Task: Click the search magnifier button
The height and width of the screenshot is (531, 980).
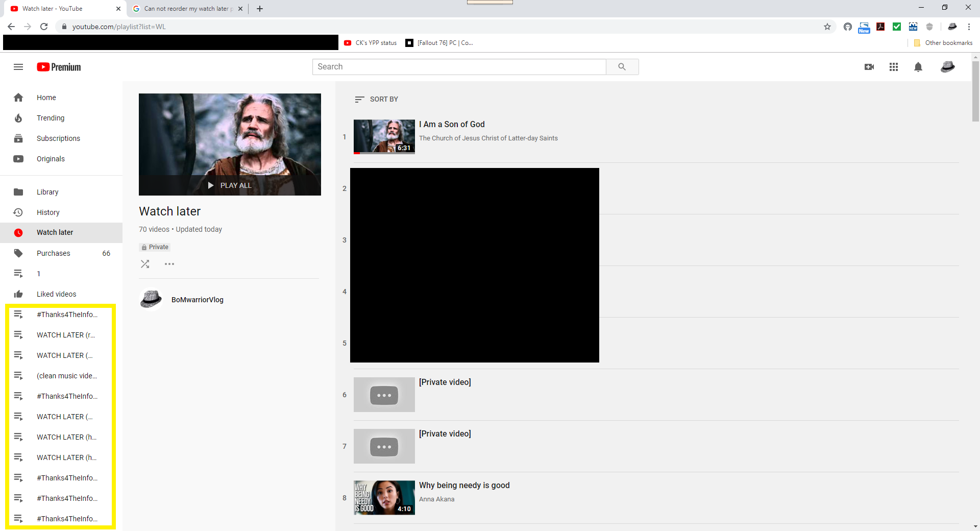Action: pyautogui.click(x=622, y=67)
